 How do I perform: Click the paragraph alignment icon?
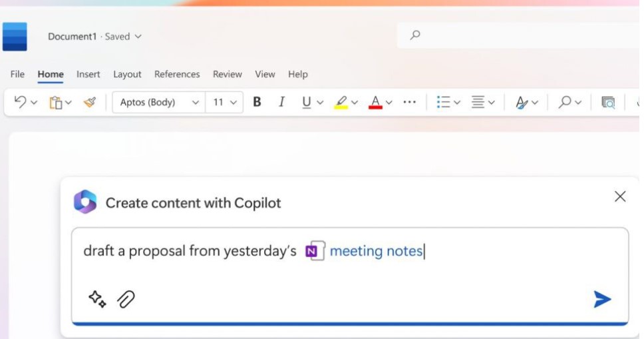click(478, 102)
